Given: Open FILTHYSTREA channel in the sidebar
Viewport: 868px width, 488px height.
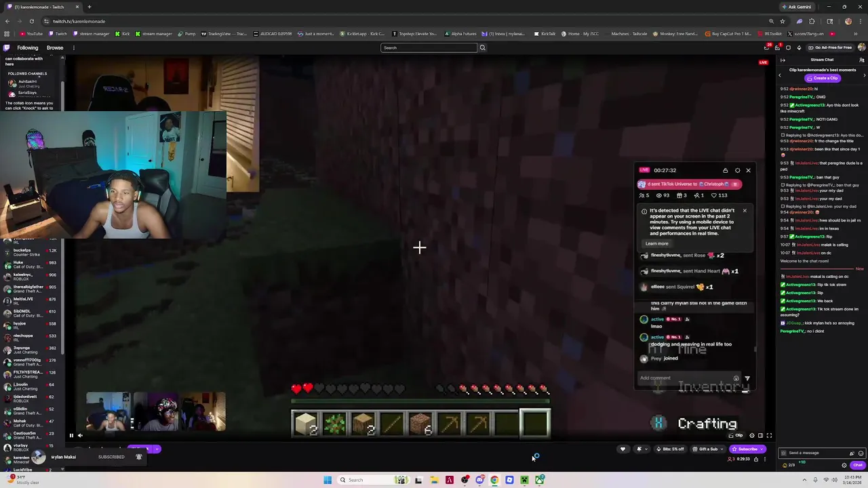Looking at the screenshot, I should [31, 373].
